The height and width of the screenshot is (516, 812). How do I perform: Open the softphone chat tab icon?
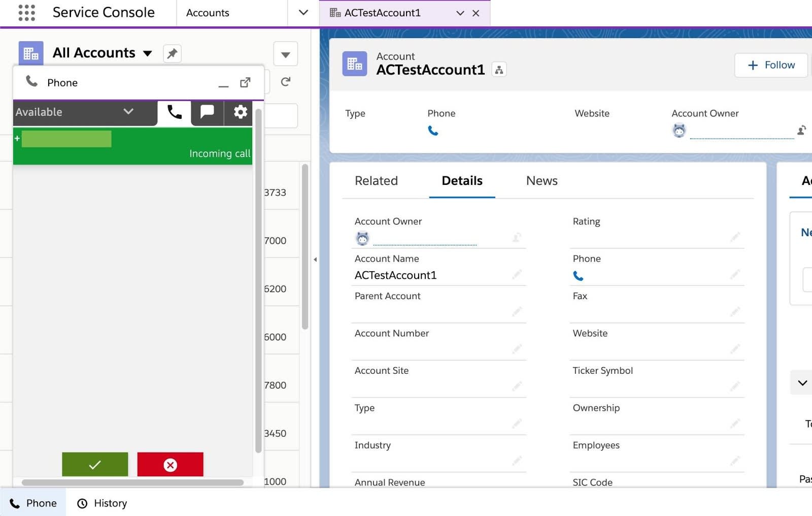coord(207,112)
